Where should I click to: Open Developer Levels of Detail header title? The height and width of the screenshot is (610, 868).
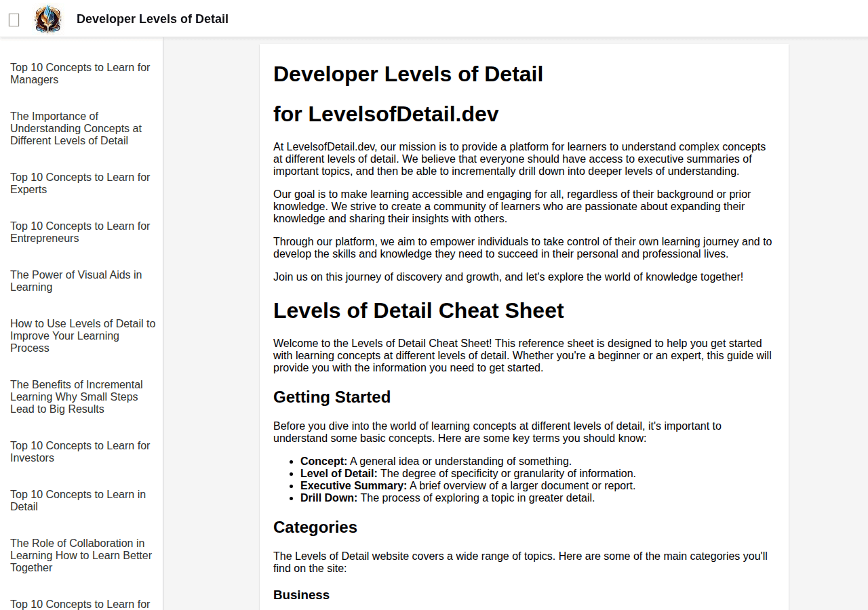coord(153,19)
